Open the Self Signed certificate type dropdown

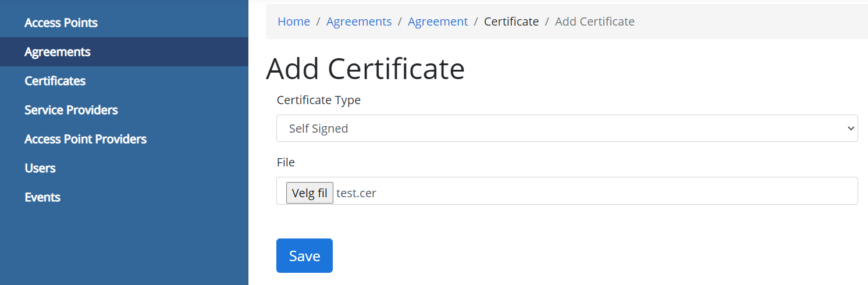click(x=567, y=129)
